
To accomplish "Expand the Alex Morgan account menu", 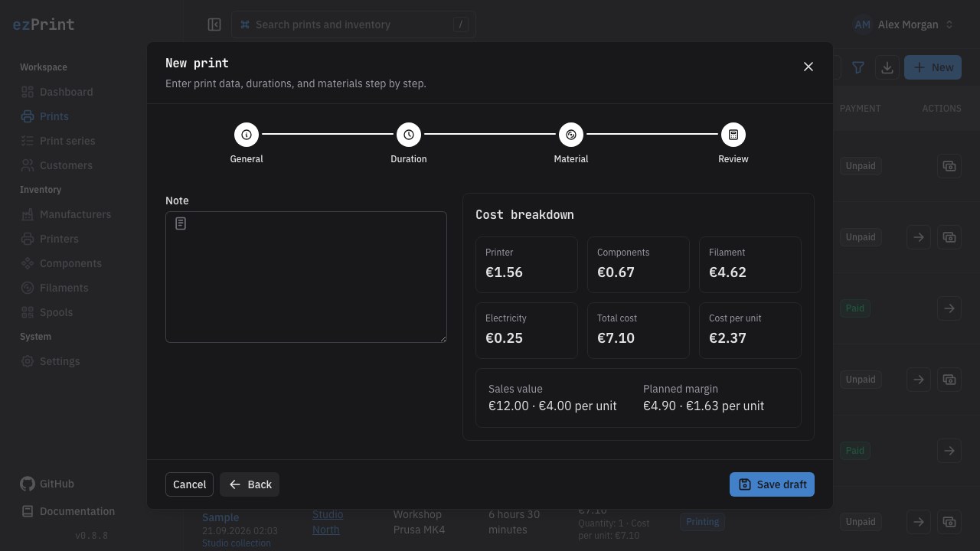I will [x=904, y=24].
